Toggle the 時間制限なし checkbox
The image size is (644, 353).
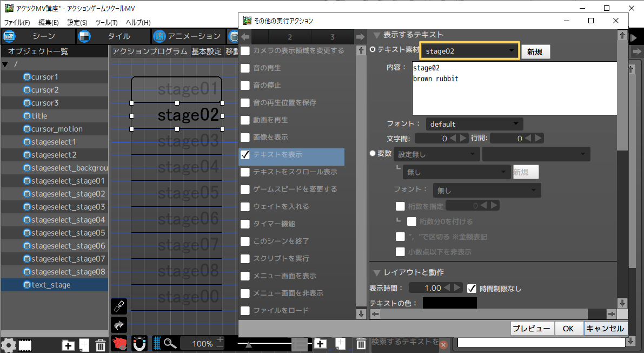[x=472, y=288]
